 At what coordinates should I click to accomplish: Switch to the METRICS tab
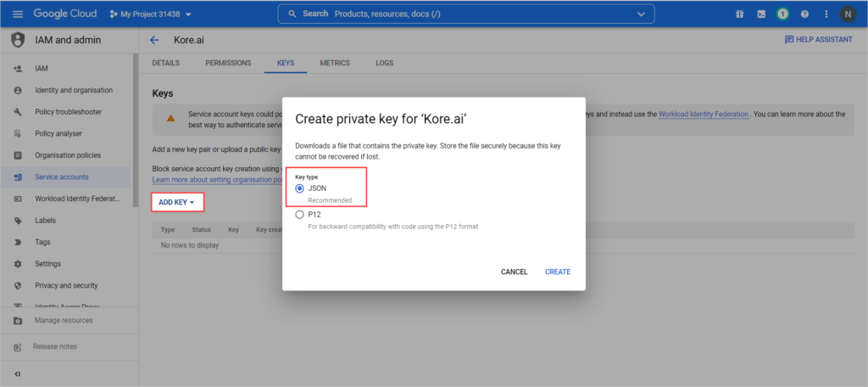pos(335,63)
